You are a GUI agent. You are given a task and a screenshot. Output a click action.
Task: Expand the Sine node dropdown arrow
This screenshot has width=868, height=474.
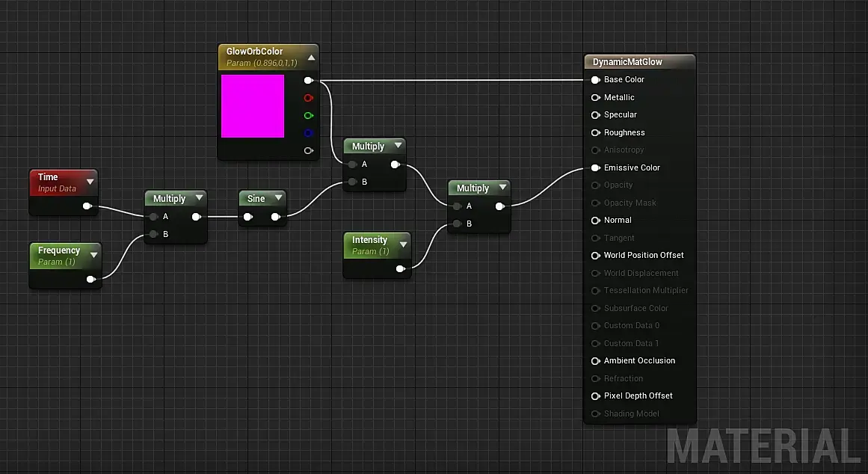tap(278, 197)
